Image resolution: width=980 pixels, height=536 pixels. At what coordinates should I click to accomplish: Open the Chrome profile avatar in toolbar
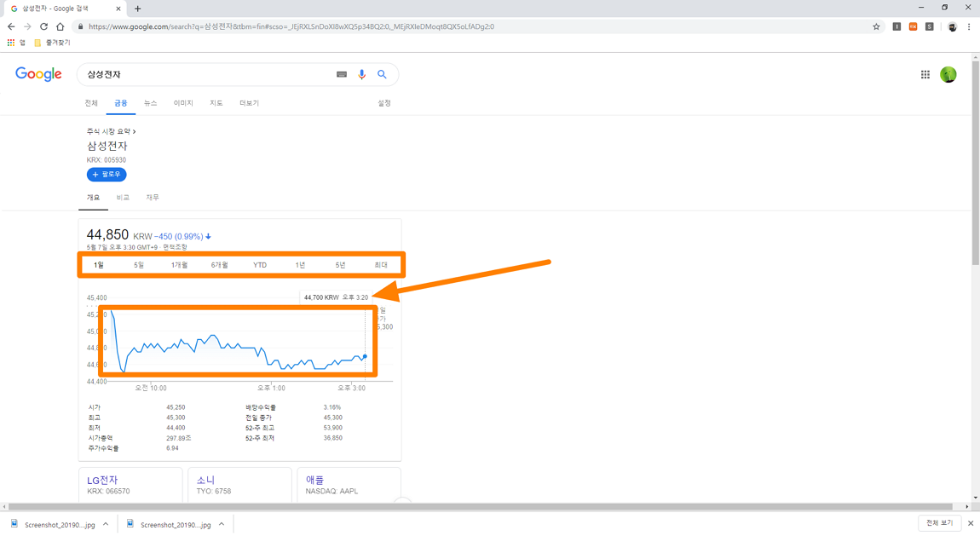952,27
